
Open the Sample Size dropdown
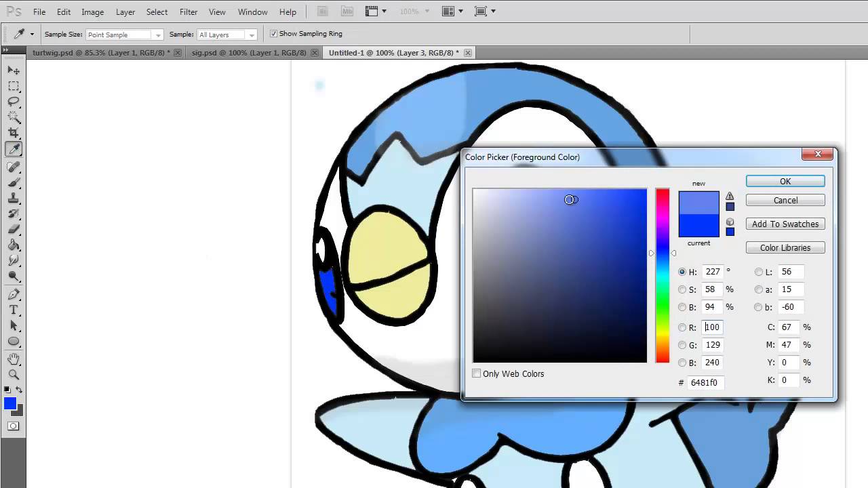124,35
